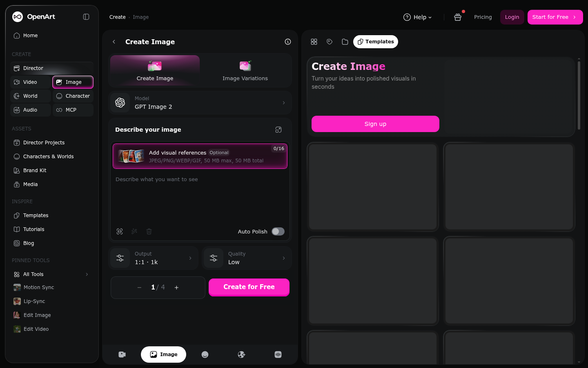Click the magic wand enhance icon

coord(134,231)
